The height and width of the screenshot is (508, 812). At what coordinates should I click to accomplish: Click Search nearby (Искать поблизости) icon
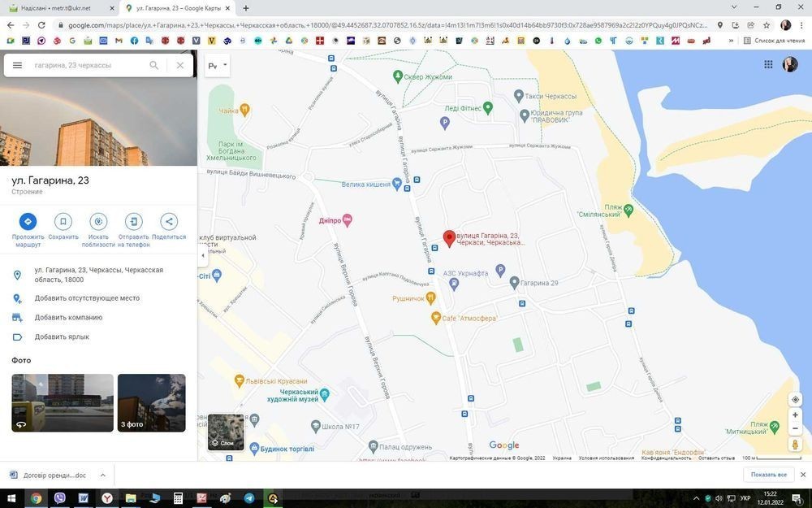98,221
